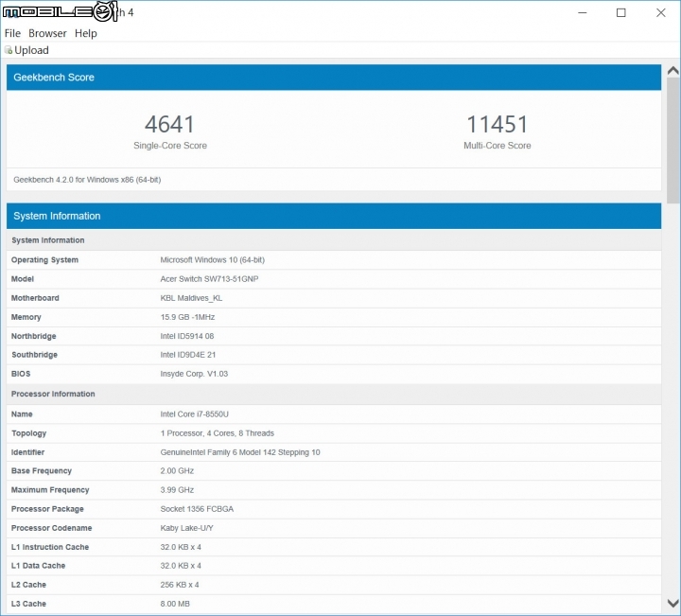Click the L1 Data Cache label
681x616 pixels.
(38, 566)
